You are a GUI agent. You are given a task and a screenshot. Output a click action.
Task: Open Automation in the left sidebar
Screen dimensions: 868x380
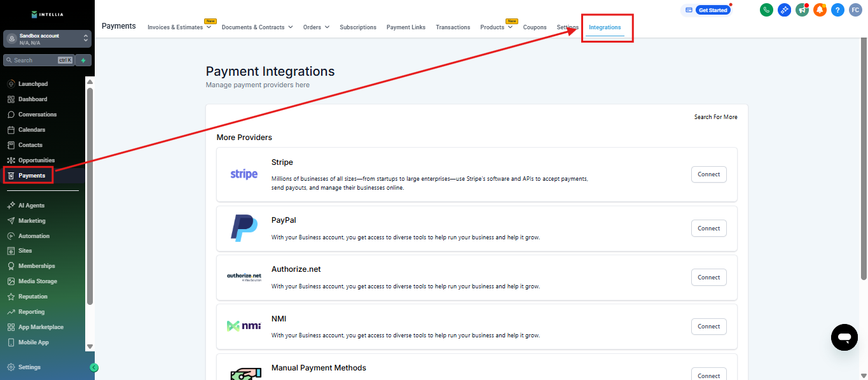[34, 236]
